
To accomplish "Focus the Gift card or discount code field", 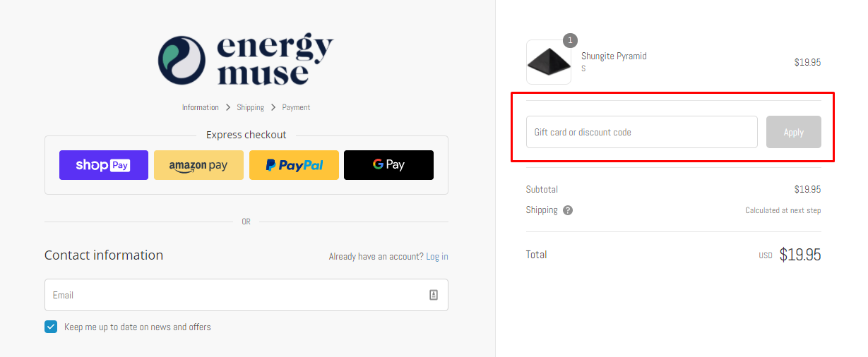I will tap(642, 132).
